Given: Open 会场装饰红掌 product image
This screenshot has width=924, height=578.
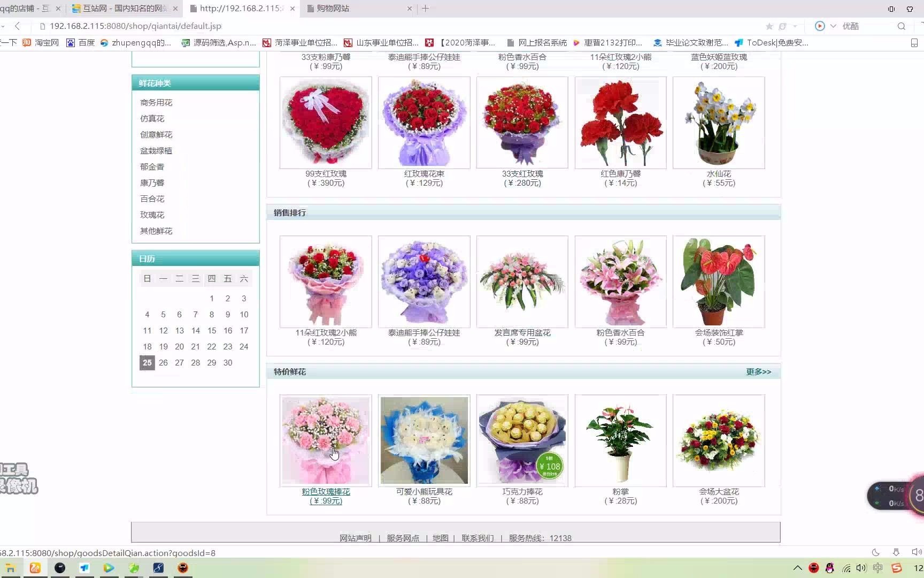Looking at the screenshot, I should point(719,282).
